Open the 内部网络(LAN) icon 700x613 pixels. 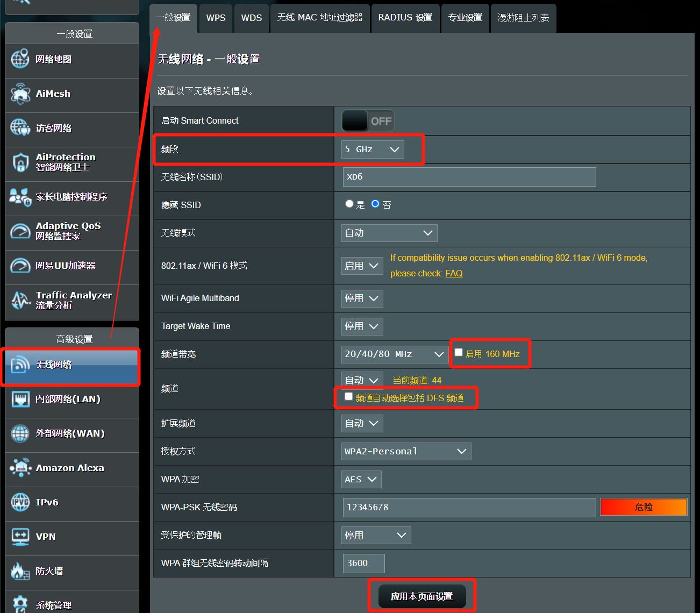[20, 399]
